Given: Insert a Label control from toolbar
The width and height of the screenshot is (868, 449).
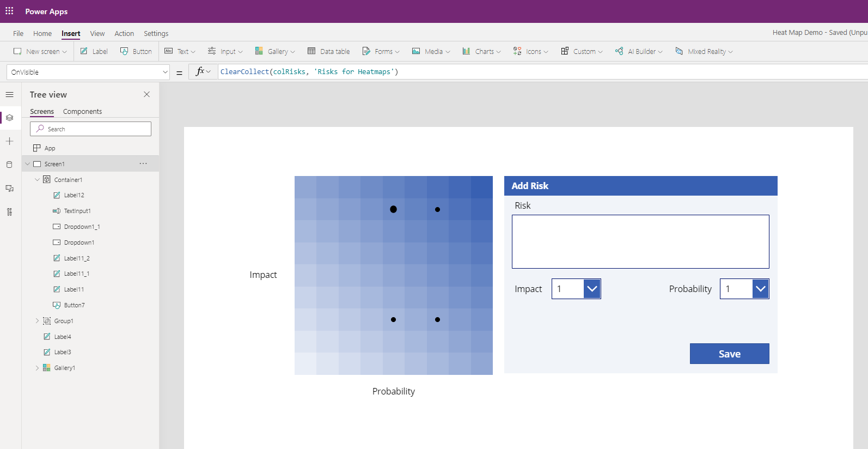Looking at the screenshot, I should click(x=94, y=51).
